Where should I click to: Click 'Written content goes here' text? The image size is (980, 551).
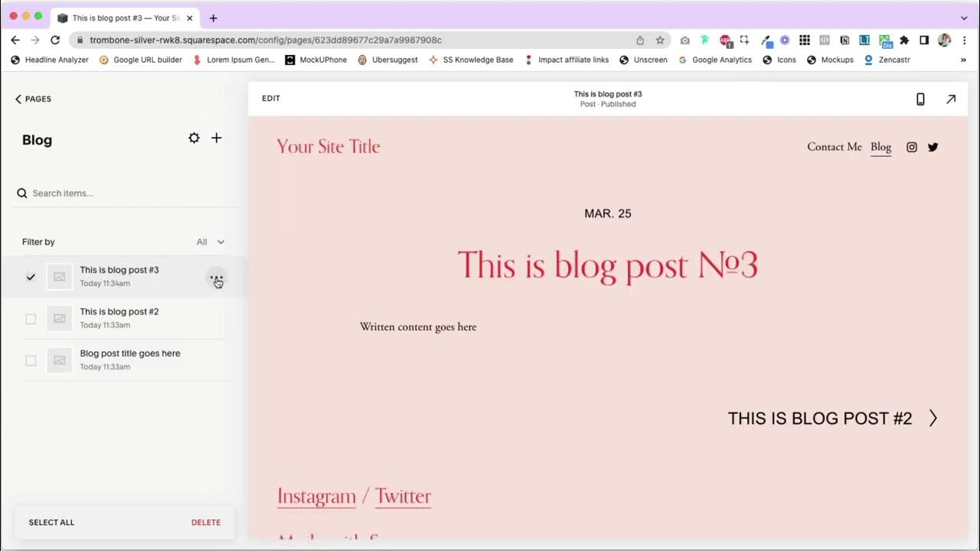[x=418, y=327]
